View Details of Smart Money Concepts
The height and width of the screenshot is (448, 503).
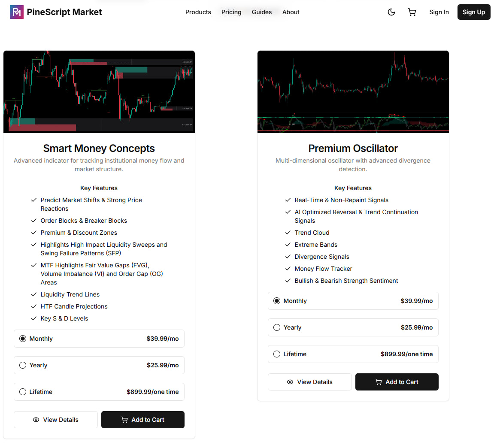[56, 420]
